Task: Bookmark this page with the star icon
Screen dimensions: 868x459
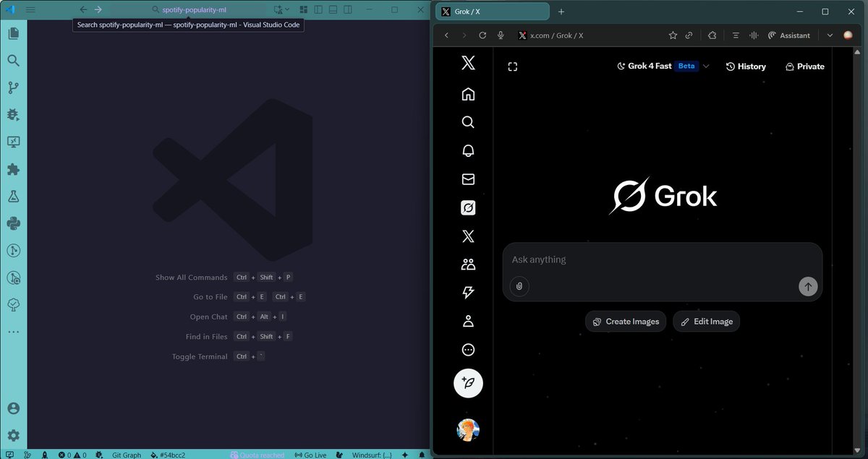Action: point(673,35)
